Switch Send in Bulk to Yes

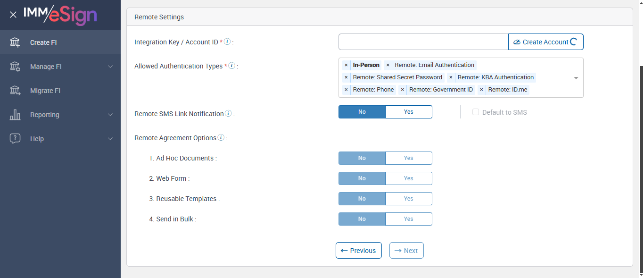408,219
